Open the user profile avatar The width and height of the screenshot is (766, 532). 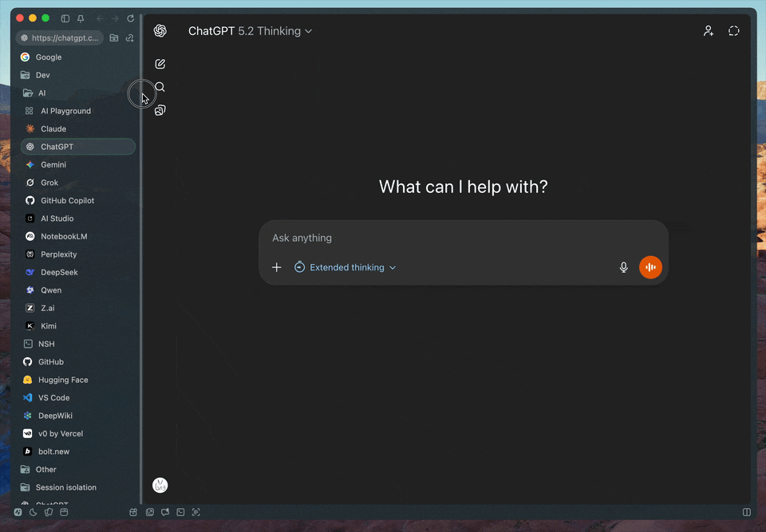pyautogui.click(x=160, y=485)
